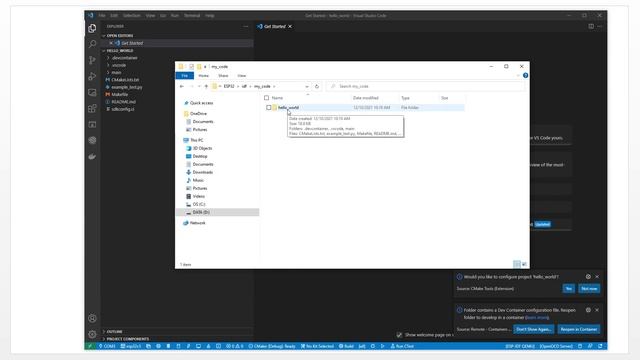Open the Explorer view in VS Code activity bar
The height and width of the screenshot is (360, 640).
[92, 28]
